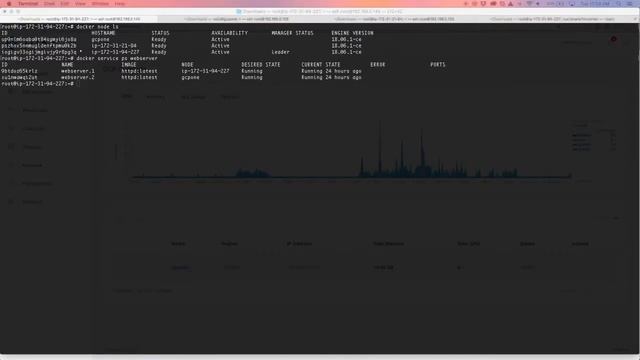Open the Apple menu

(9, 4)
